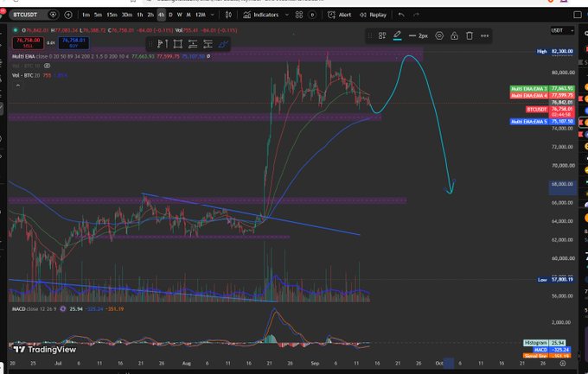The height and width of the screenshot is (374, 588).
Task: Delete the selected drawing with trash icon
Action: tap(470, 36)
